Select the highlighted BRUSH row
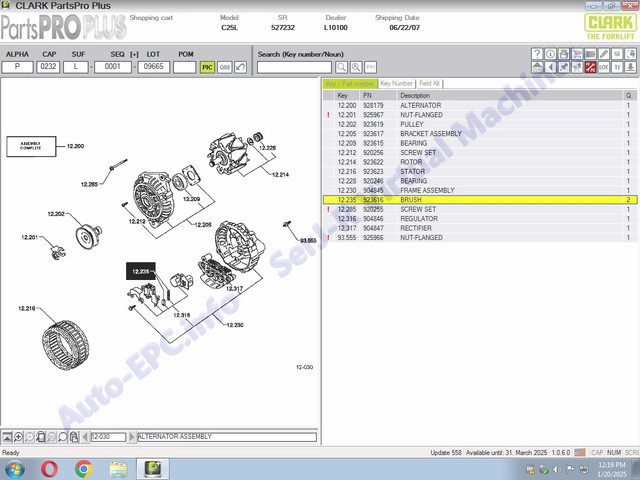Image resolution: width=640 pixels, height=480 pixels. click(x=480, y=200)
